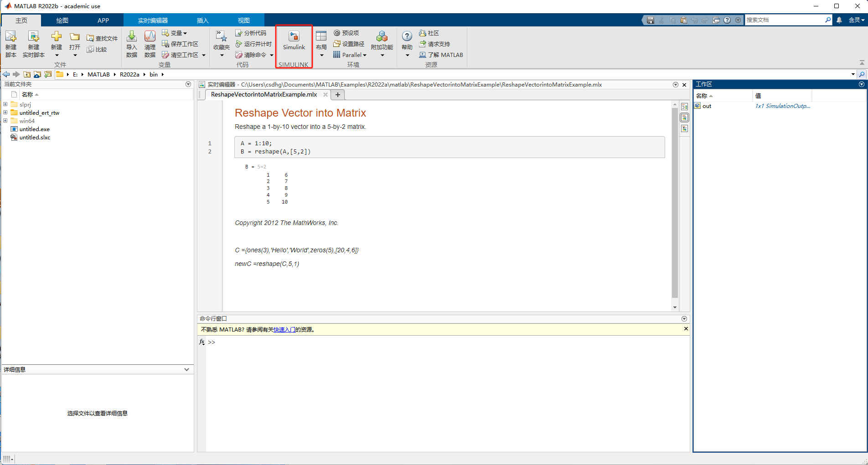Image resolution: width=868 pixels, height=465 pixels.
Task: Click the 快速入门 (Getting Started) link
Action: pos(284,330)
